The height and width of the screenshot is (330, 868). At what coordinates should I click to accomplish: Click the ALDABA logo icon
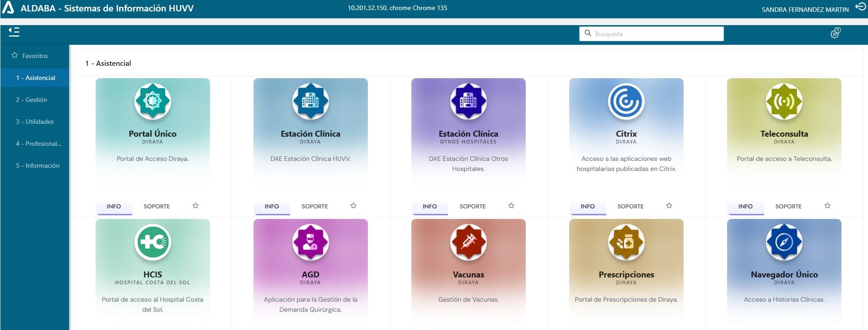tap(8, 8)
